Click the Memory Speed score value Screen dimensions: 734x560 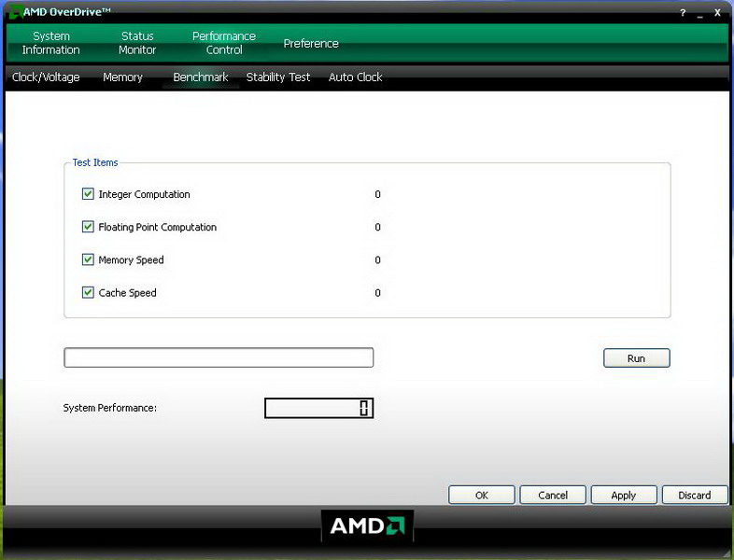coord(378,259)
